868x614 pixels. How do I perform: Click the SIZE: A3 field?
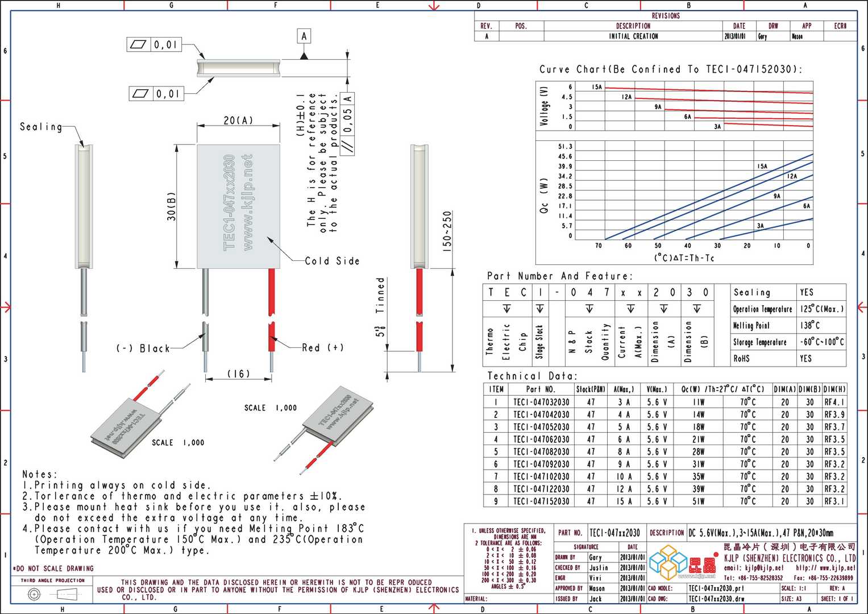coord(790,599)
